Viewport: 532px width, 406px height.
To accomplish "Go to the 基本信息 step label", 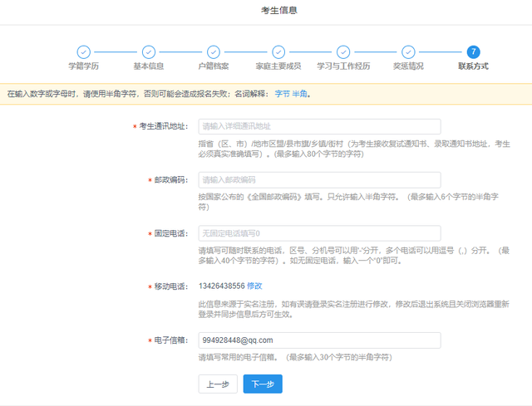I will (149, 66).
